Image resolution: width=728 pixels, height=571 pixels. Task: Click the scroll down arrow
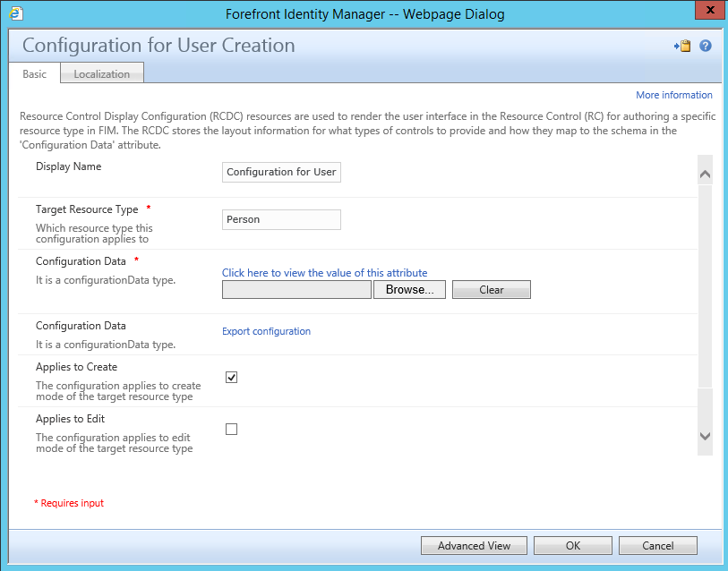click(705, 437)
